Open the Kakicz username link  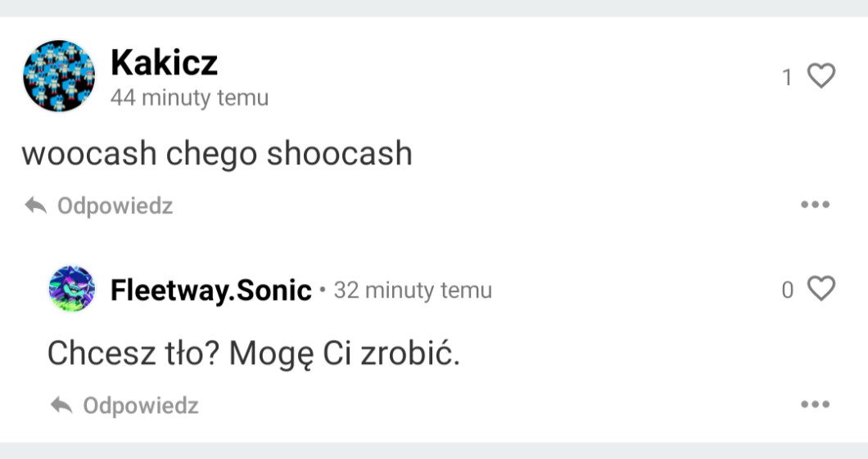(x=164, y=62)
